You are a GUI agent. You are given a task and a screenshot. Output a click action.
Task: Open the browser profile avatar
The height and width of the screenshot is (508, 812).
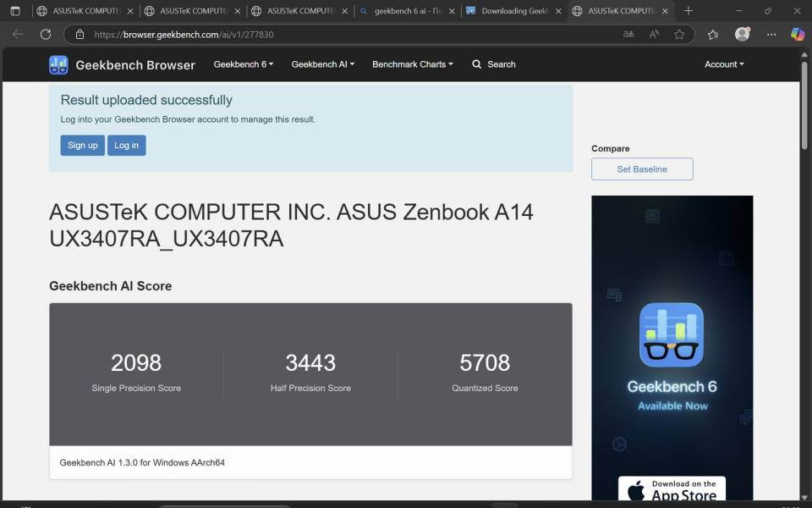pyautogui.click(x=742, y=34)
